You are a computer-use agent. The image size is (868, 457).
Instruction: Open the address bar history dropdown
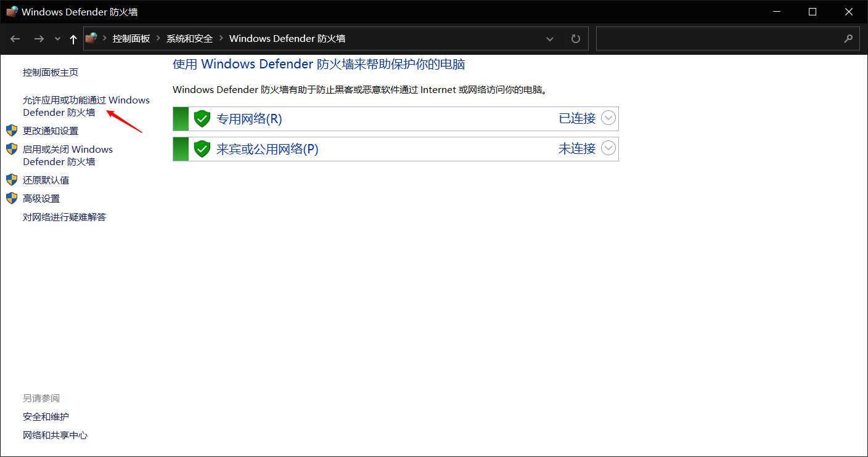click(550, 39)
